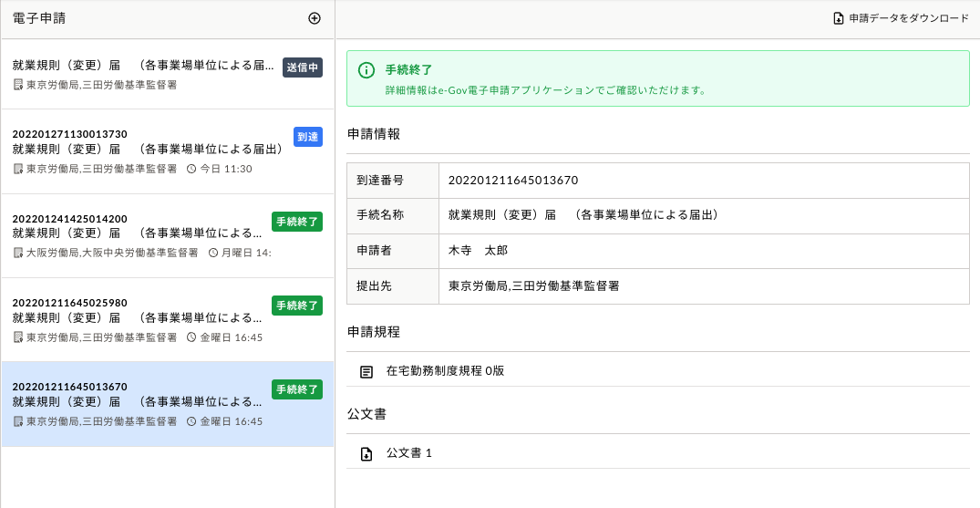Select application 202201271130013730
The image size is (980, 508).
tap(146, 150)
